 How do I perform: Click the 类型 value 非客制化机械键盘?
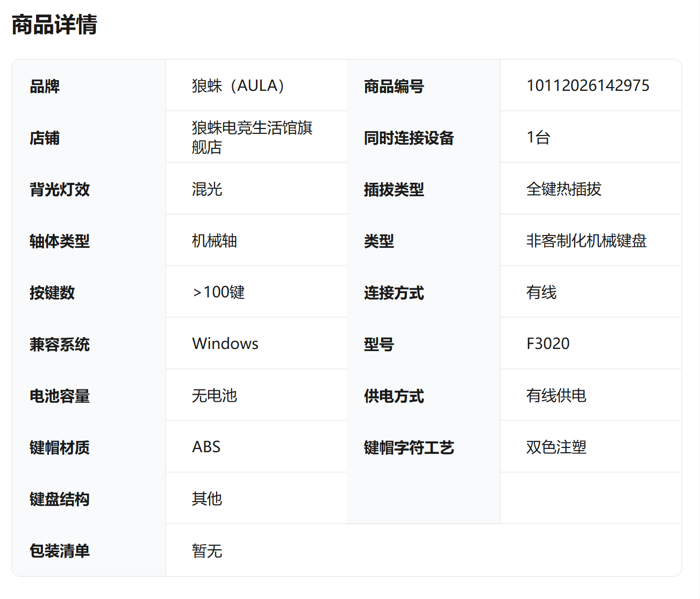click(586, 240)
